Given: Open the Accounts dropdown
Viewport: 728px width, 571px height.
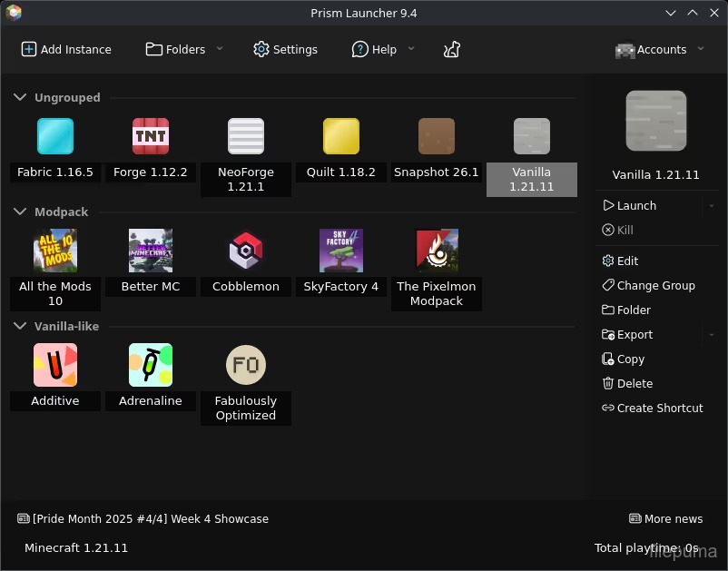Looking at the screenshot, I should pos(660,50).
